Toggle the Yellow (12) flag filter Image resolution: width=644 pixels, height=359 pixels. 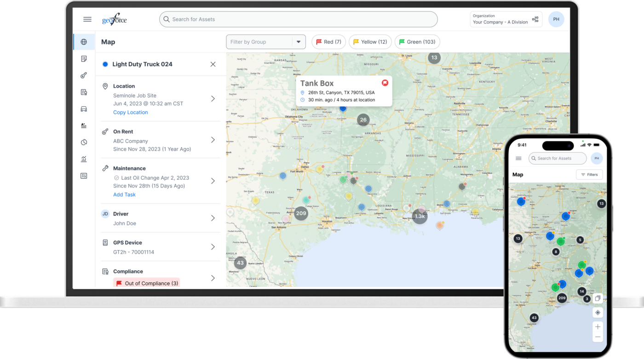click(370, 42)
